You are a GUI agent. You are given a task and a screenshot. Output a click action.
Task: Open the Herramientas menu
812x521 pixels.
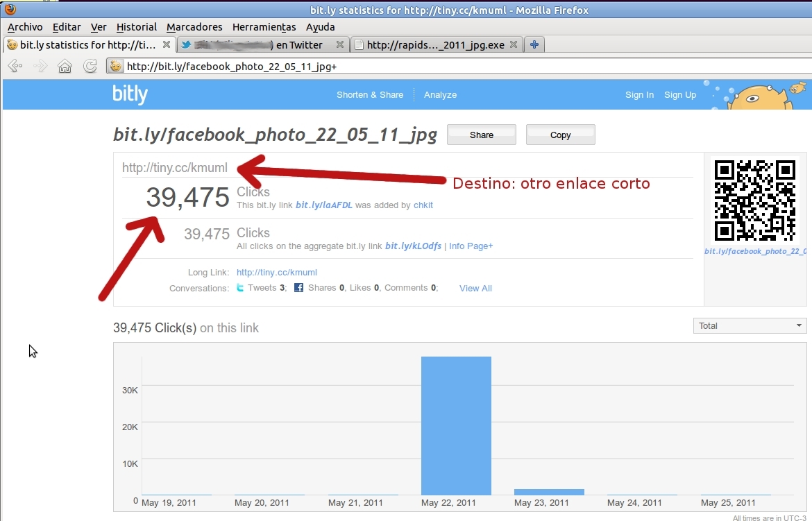click(264, 27)
